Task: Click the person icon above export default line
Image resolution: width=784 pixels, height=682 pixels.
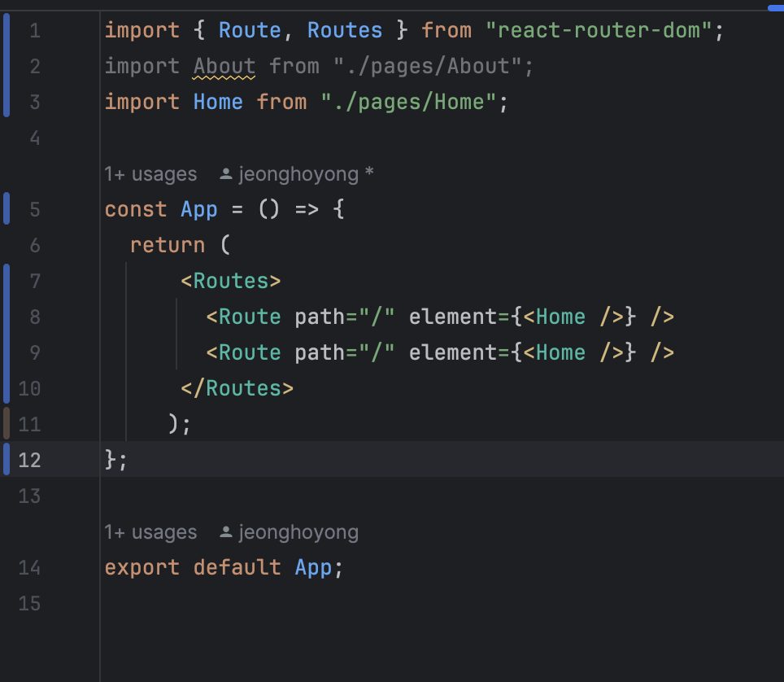Action: tap(226, 532)
